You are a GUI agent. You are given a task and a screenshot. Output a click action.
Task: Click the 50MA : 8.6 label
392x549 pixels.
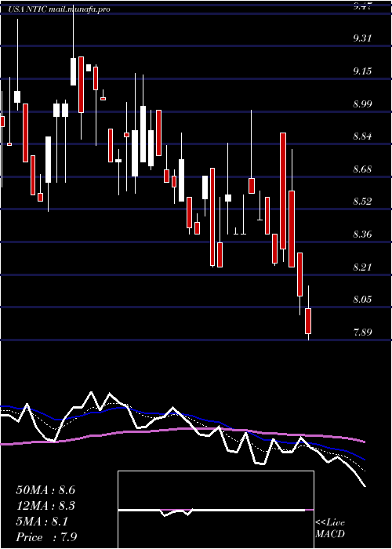click(x=45, y=490)
